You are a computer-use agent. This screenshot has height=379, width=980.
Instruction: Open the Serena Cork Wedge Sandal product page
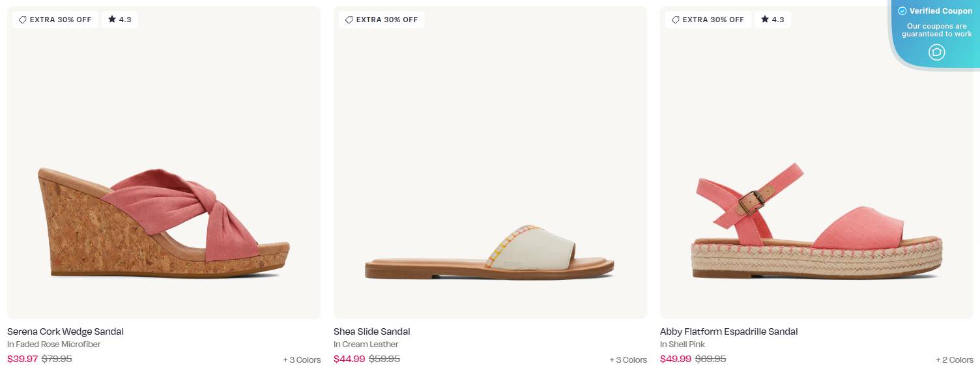click(65, 331)
